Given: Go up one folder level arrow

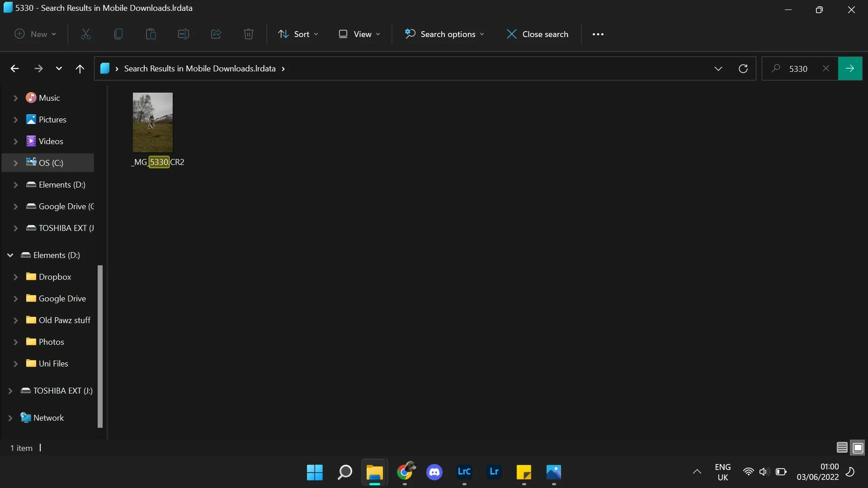Looking at the screenshot, I should pyautogui.click(x=80, y=69).
